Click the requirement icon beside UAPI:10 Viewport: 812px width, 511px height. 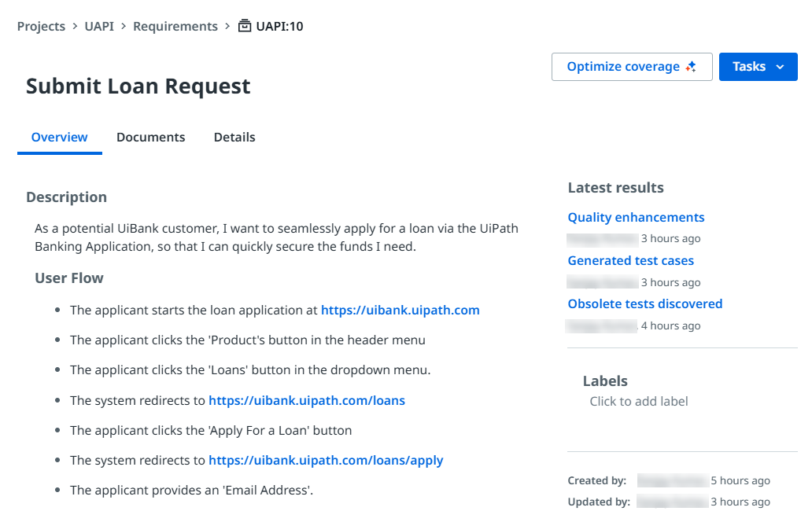[245, 25]
